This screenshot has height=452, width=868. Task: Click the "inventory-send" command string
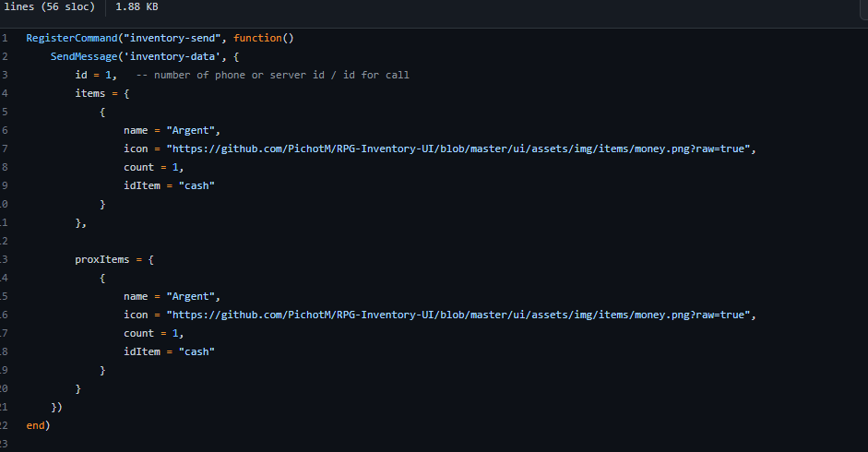(181, 38)
